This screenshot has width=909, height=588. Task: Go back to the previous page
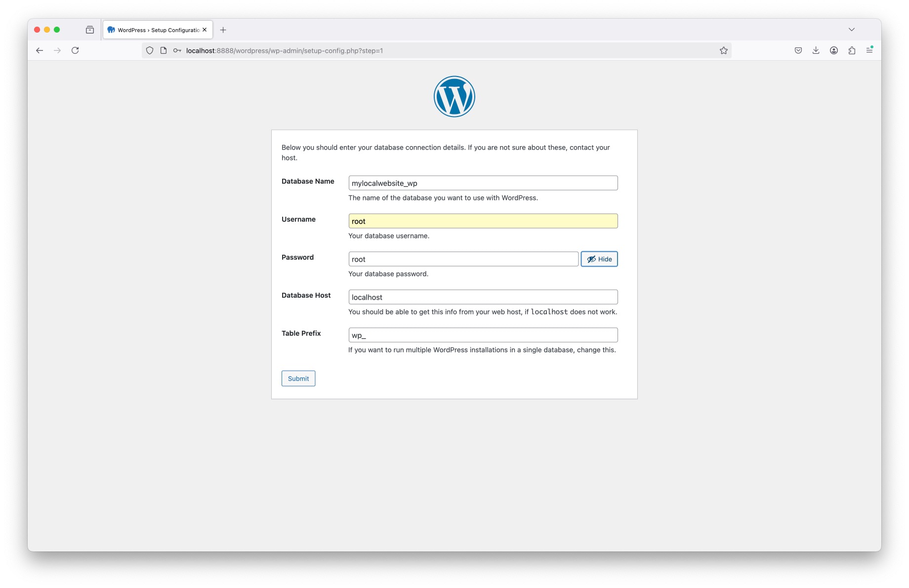click(40, 50)
